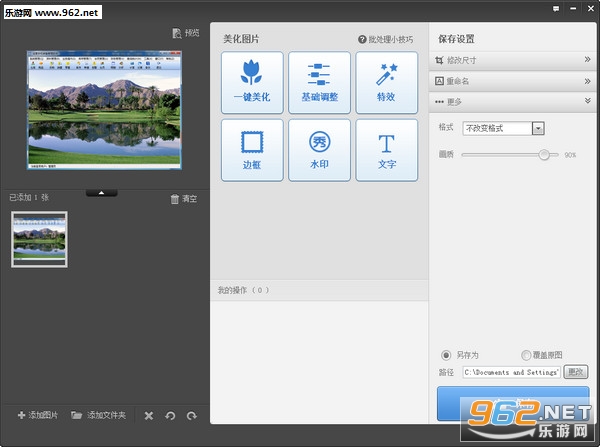600x447 pixels.
Task: Minimize the window
Action: pyautogui.click(x=573, y=8)
